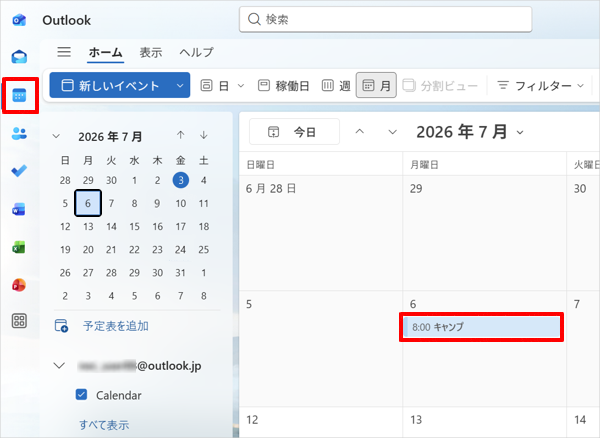Go to next month in mini calendar
Image resolution: width=600 pixels, height=438 pixels.
204,135
